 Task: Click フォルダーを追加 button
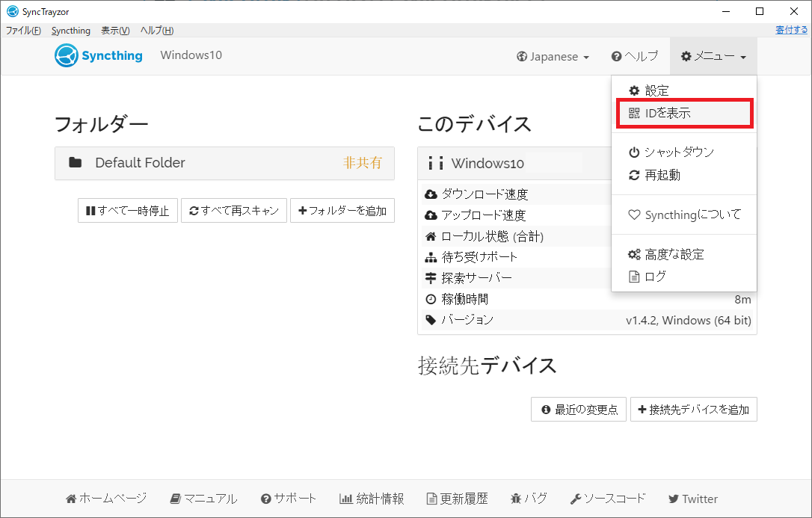point(342,211)
